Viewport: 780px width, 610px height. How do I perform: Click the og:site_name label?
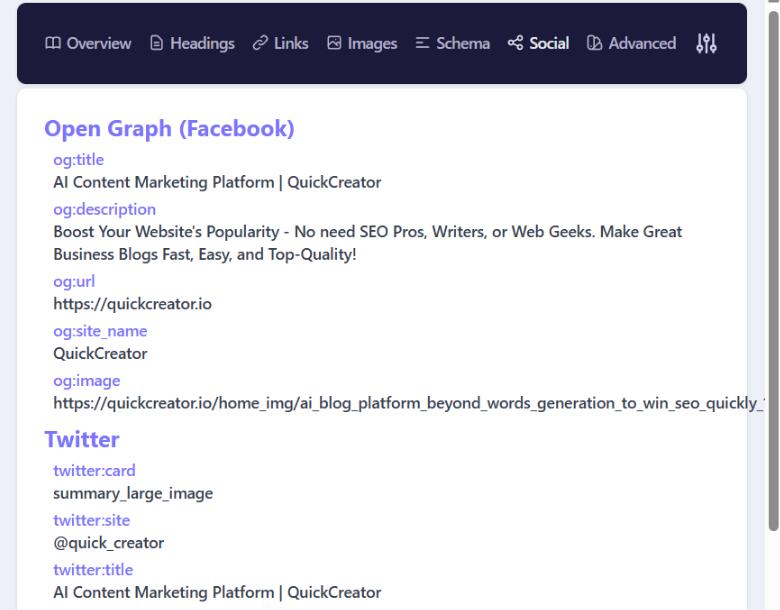point(100,331)
